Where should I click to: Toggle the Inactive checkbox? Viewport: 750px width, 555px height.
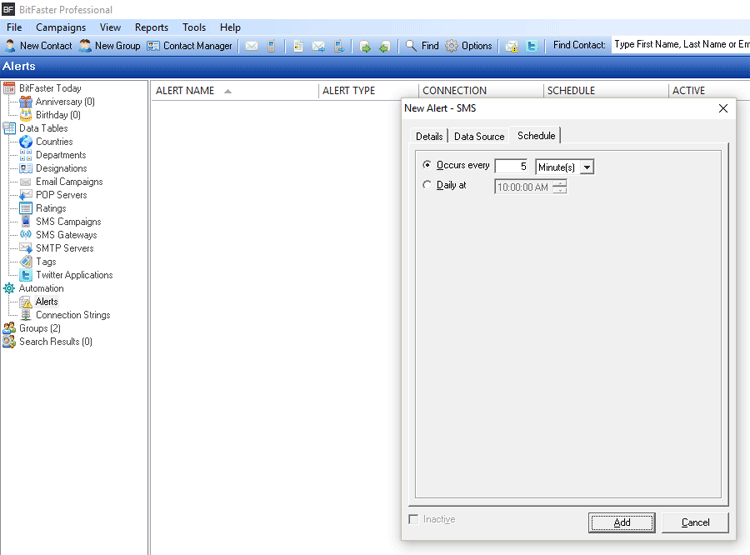click(413, 519)
